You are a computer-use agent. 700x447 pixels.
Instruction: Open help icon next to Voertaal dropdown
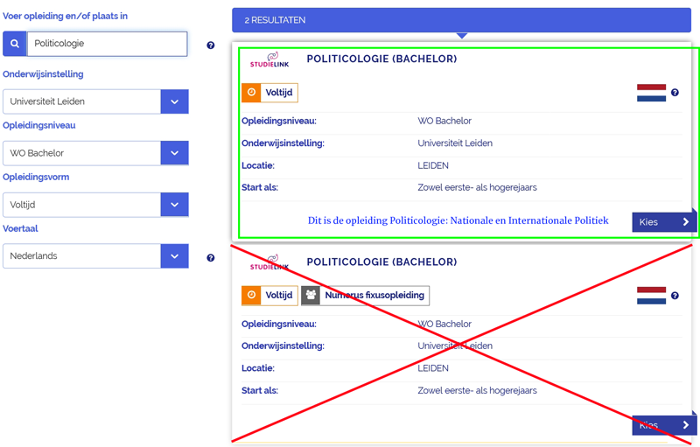211,258
